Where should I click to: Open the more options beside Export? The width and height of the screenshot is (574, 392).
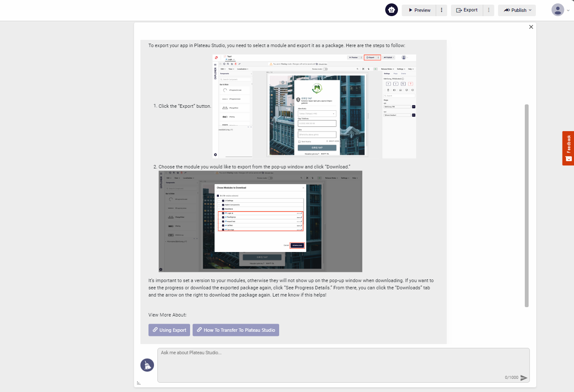pyautogui.click(x=489, y=10)
